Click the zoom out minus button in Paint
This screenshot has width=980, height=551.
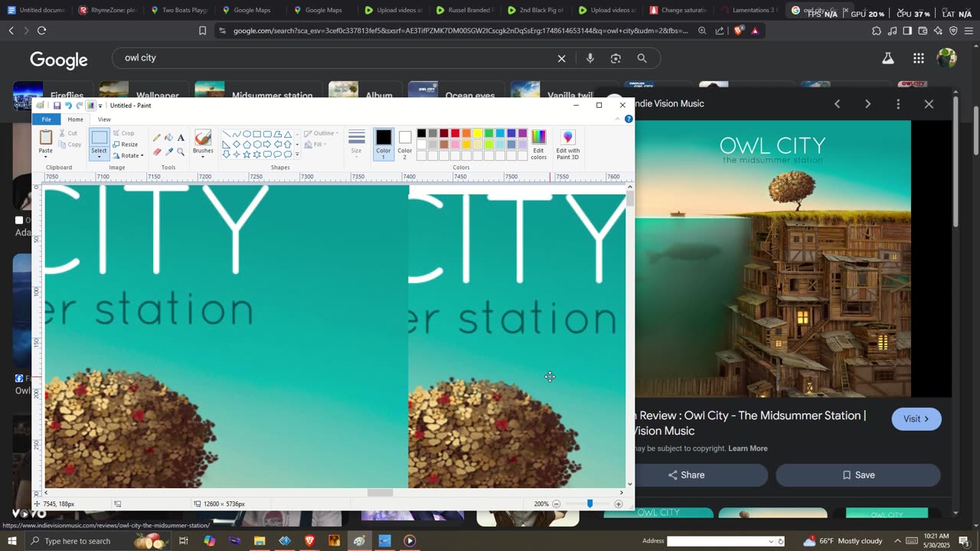557,504
